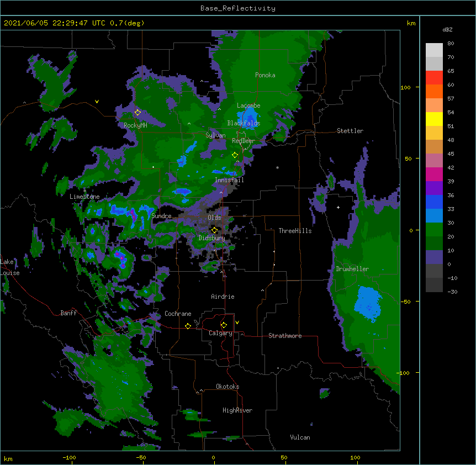
Task: Select the white plus marker north of Drumheller
Action: tap(338, 207)
